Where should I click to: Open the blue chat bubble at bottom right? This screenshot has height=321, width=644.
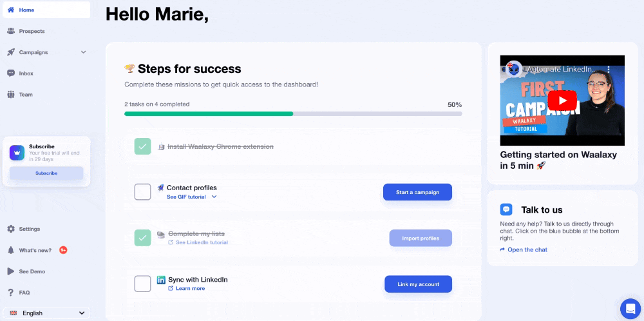click(630, 308)
